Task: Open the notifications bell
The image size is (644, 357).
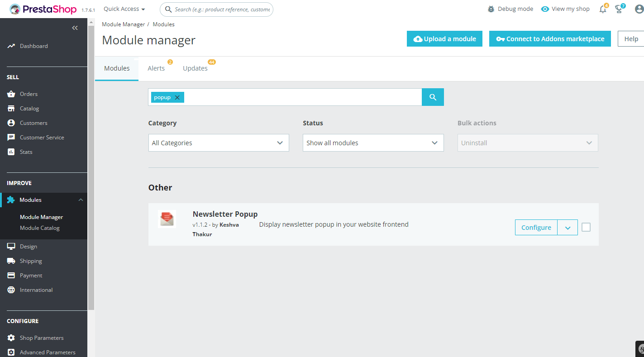Action: coord(603,9)
